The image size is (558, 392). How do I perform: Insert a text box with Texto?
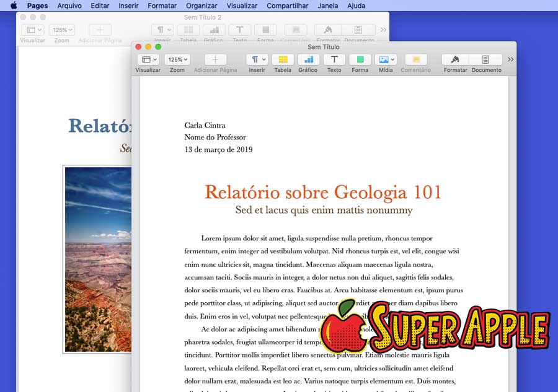click(x=334, y=59)
